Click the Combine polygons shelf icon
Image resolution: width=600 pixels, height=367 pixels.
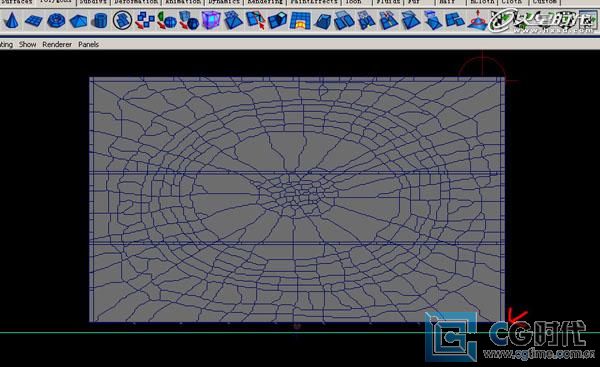pos(145,20)
